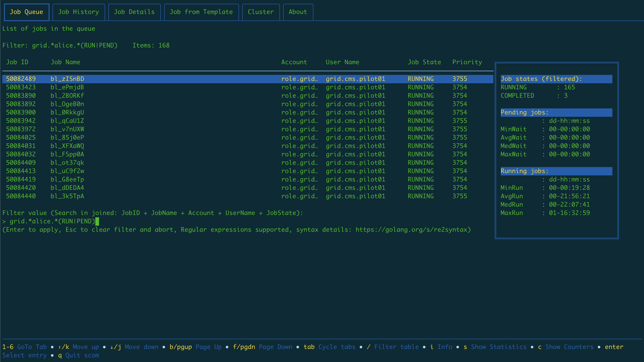The width and height of the screenshot is (644, 362).
Task: Click the Priority column header
Action: 467,62
